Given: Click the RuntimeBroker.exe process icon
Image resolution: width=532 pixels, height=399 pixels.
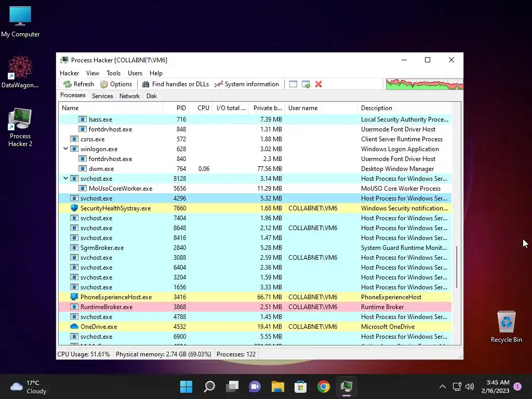Looking at the screenshot, I should (74, 307).
